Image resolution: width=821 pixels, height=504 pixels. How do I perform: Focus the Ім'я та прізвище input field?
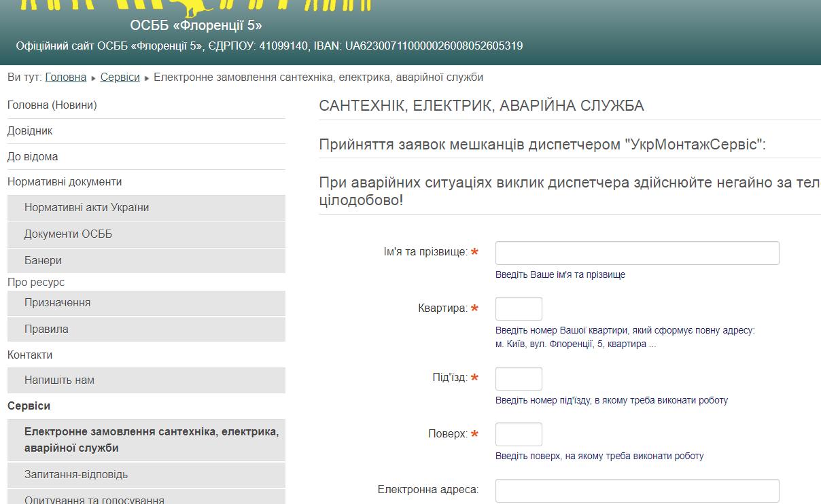[x=637, y=253]
